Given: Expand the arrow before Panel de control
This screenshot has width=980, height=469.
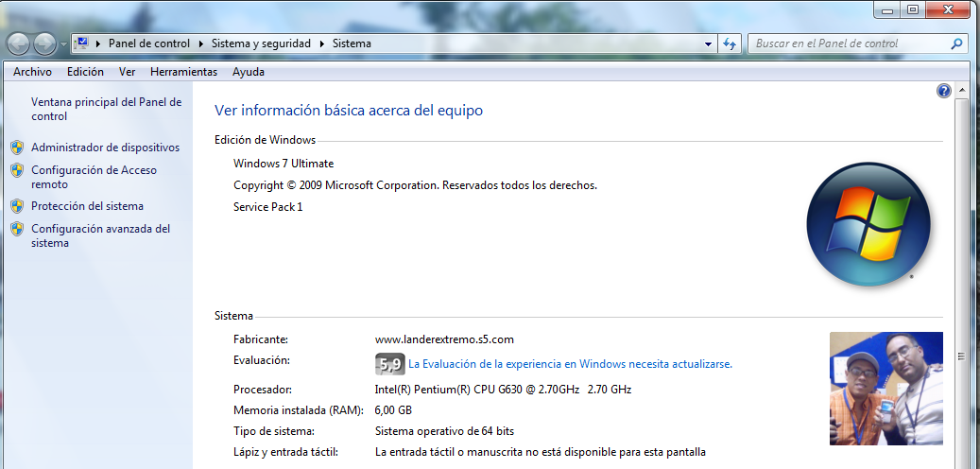Looking at the screenshot, I should [x=98, y=43].
